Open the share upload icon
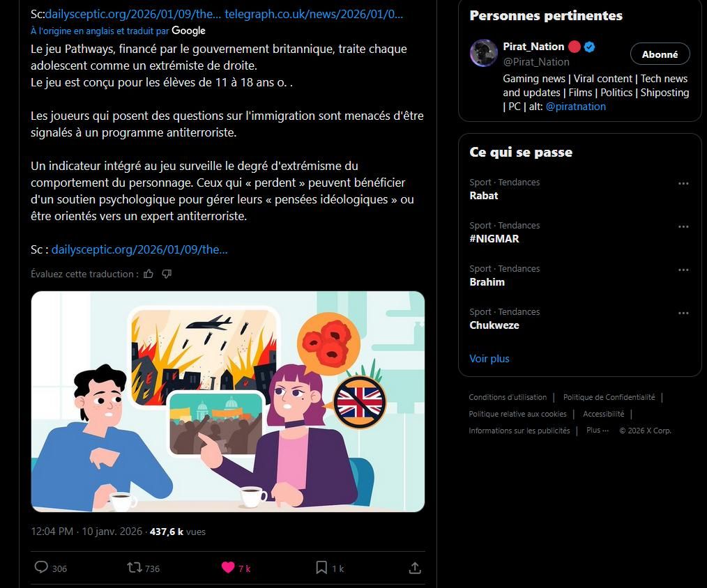This screenshot has width=707, height=588. [415, 568]
